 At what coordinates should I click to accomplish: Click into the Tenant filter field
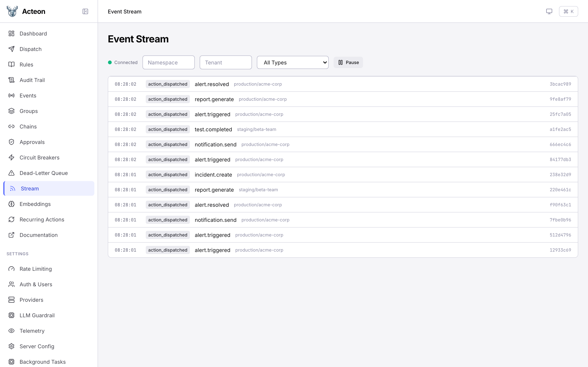[225, 63]
